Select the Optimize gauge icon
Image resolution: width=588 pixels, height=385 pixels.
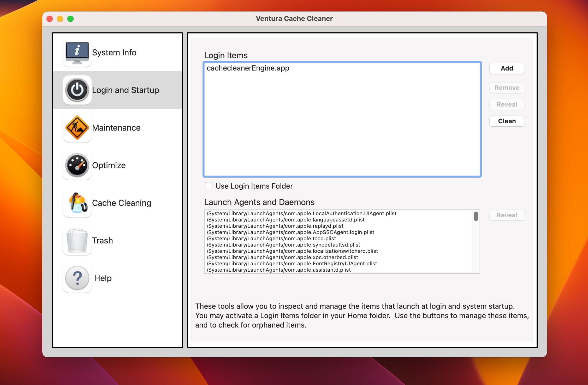tap(77, 165)
